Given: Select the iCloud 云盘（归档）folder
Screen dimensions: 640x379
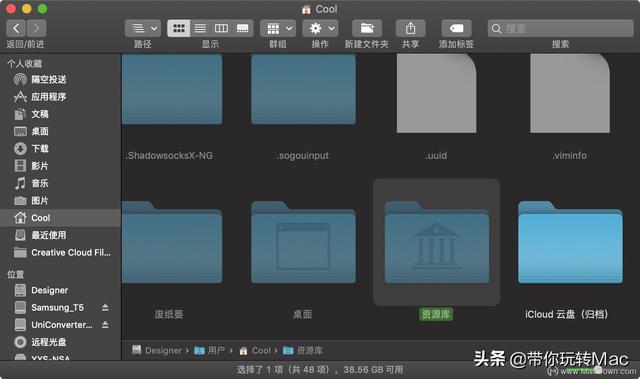Looking at the screenshot, I should pyautogui.click(x=570, y=242).
